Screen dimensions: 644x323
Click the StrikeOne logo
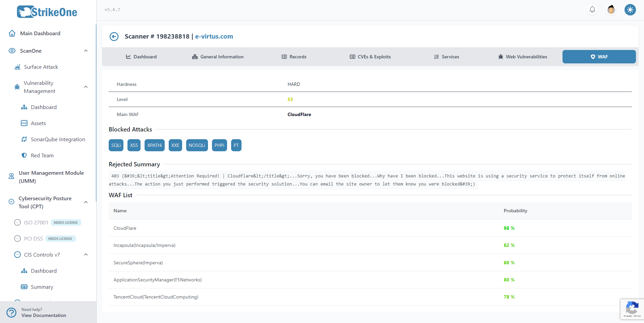point(47,12)
